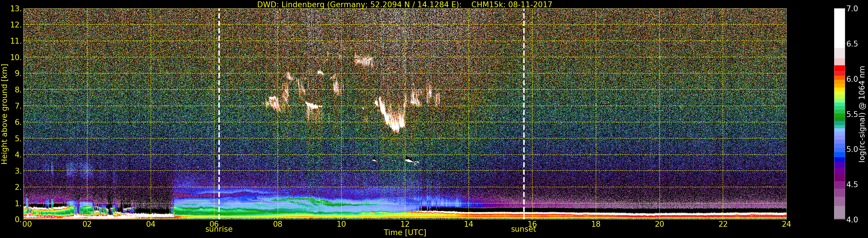Click the height axis tick label '13.'
Image resolution: width=868 pixels, height=238 pixels.
[x=16, y=9]
